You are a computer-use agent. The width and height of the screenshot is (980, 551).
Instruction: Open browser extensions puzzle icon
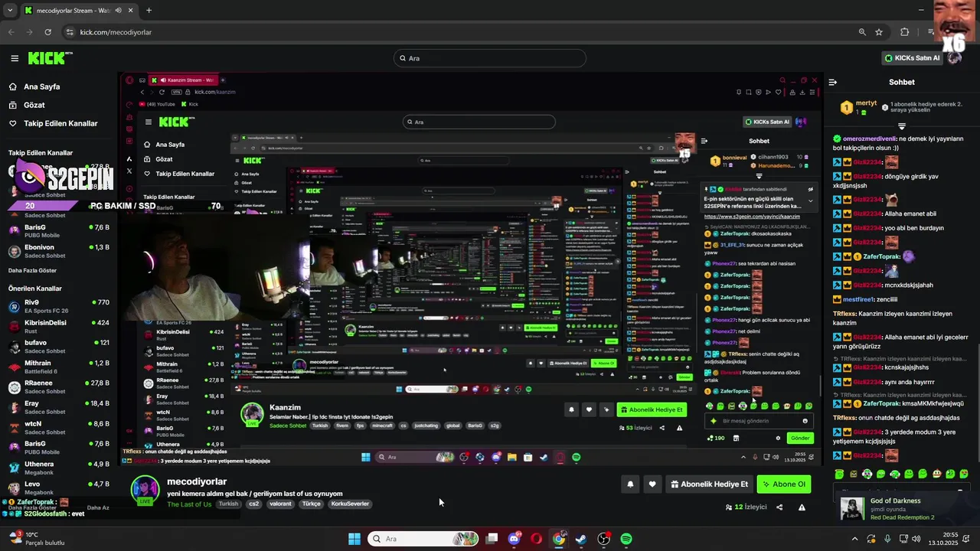tap(905, 32)
